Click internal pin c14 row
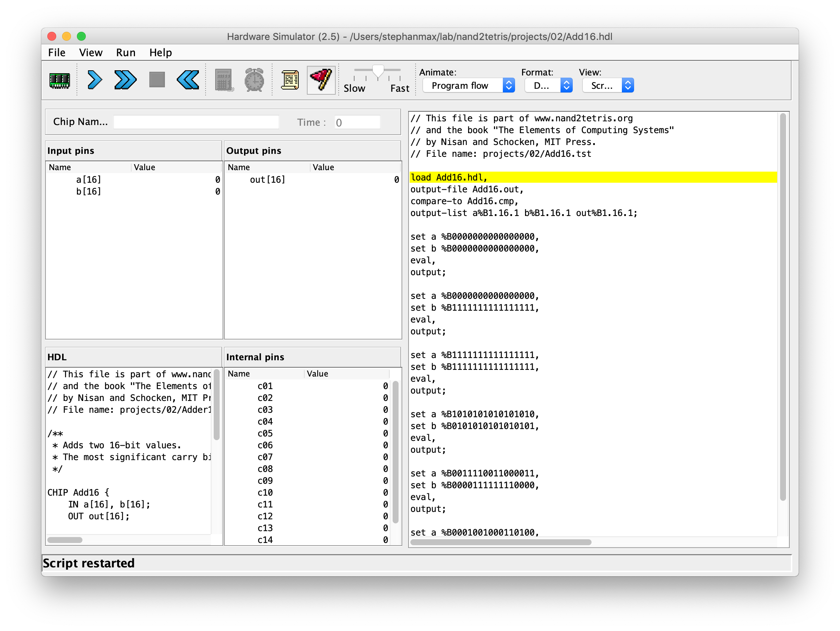Viewport: 840px width, 631px height. click(x=308, y=540)
